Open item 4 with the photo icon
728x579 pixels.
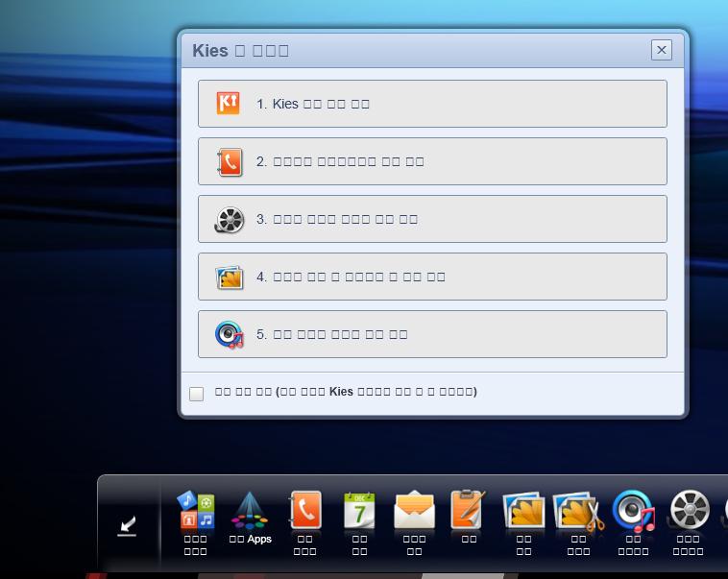pyautogui.click(x=432, y=277)
